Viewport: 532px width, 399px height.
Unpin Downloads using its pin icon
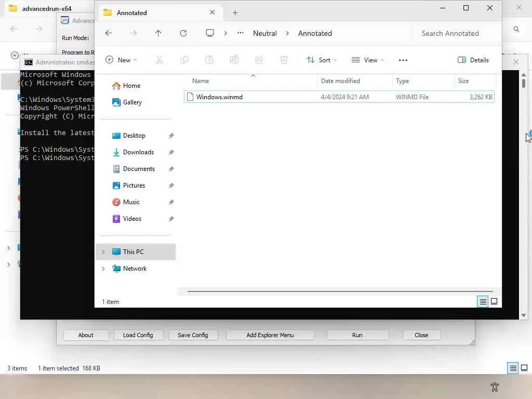click(171, 152)
